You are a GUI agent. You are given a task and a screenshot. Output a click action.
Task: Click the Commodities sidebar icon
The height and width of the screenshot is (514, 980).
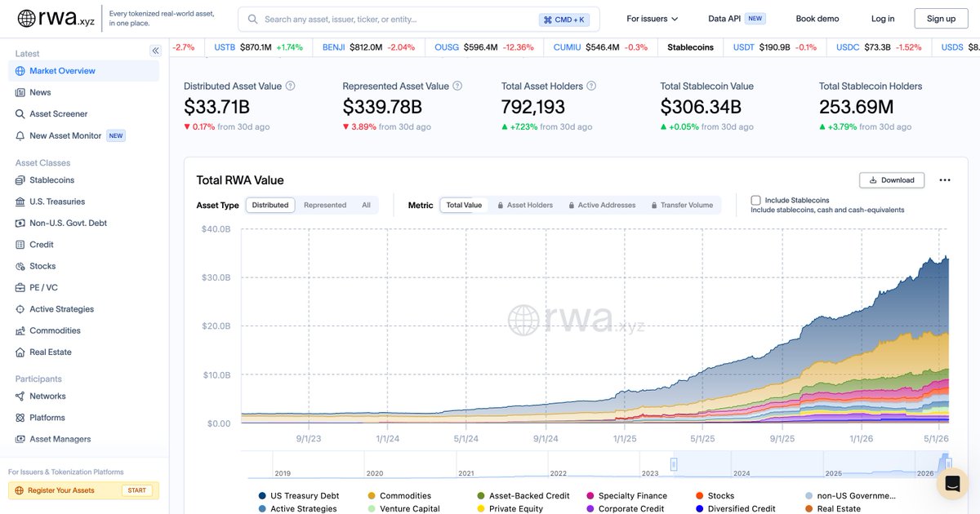[20, 330]
